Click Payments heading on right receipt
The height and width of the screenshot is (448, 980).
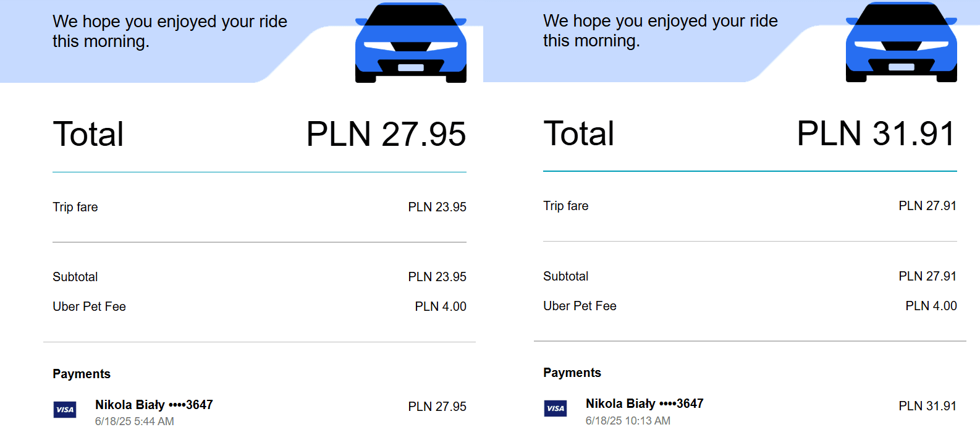click(x=572, y=373)
